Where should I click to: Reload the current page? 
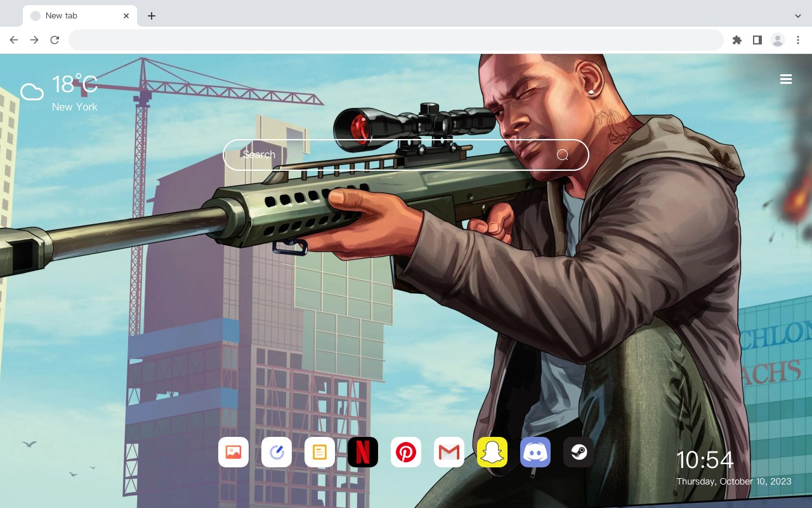[55, 40]
